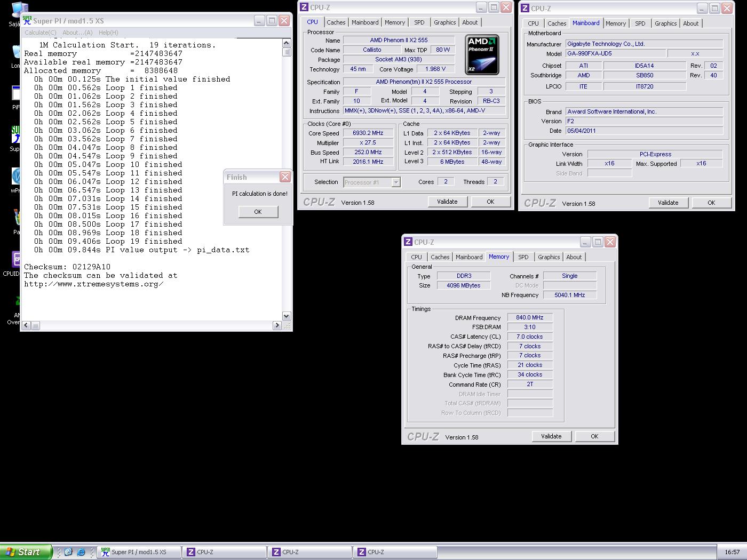Click Validate in the Mainboard window

(668, 203)
